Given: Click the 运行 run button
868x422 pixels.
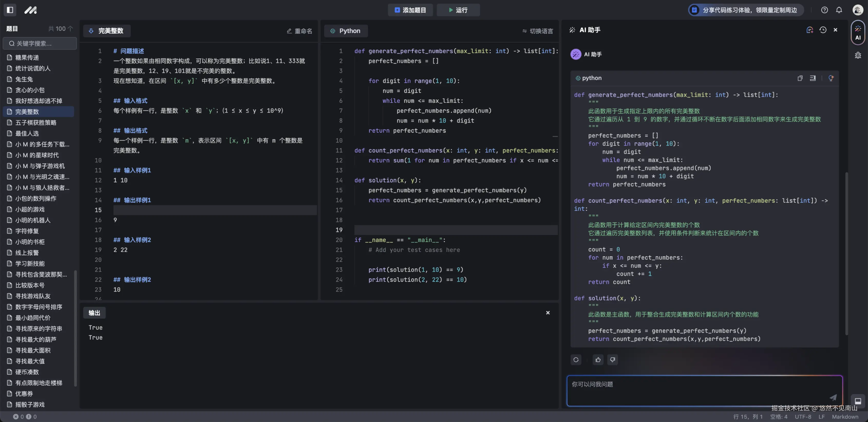Looking at the screenshot, I should [x=458, y=10].
